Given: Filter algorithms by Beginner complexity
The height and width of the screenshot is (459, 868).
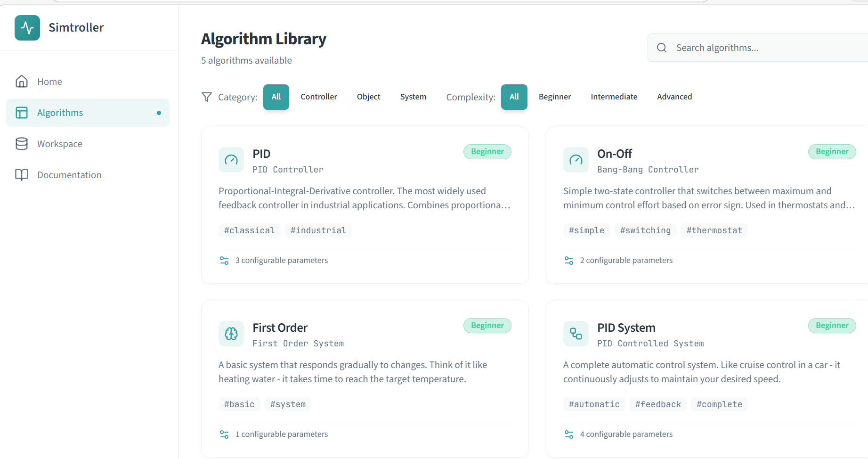Looking at the screenshot, I should coord(555,97).
